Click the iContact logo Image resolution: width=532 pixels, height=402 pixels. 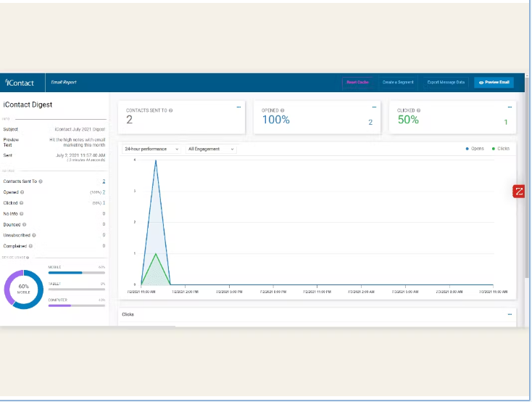point(20,83)
